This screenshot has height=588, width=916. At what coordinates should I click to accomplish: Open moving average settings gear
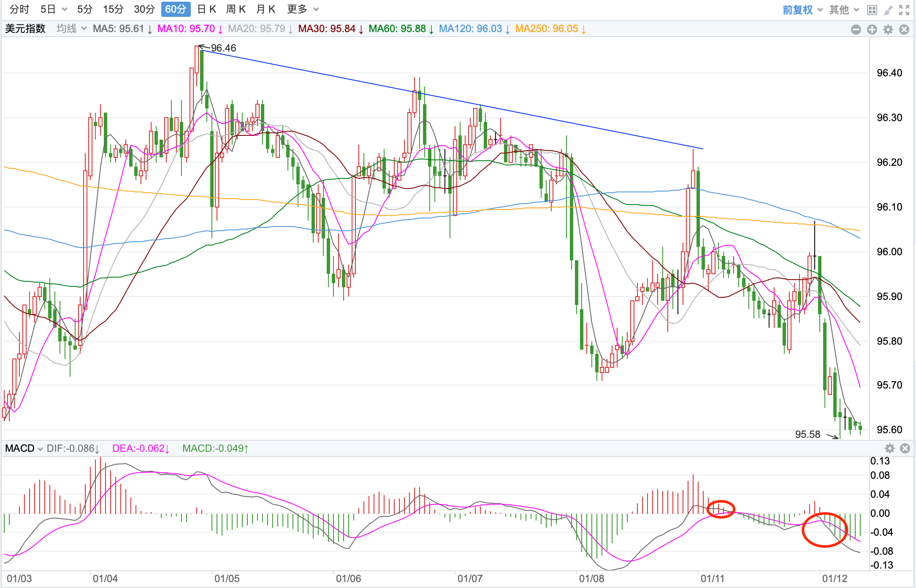point(888,29)
